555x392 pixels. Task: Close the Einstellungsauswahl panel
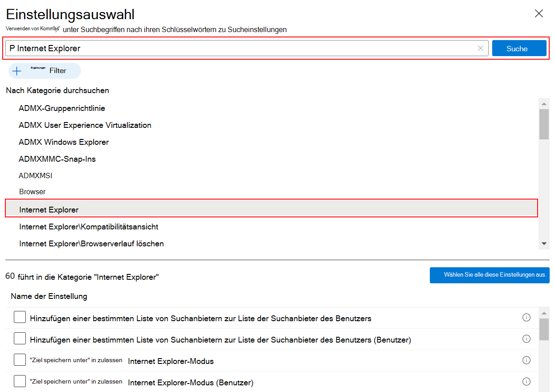(539, 13)
